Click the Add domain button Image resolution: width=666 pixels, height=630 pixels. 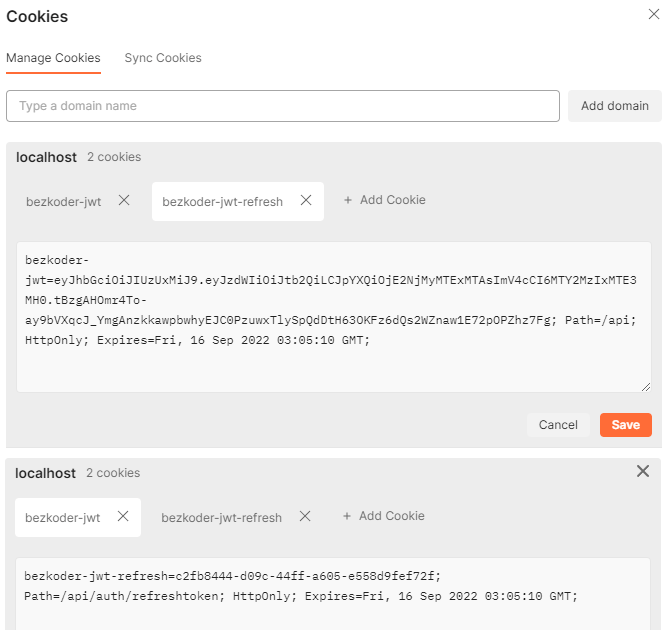click(615, 106)
